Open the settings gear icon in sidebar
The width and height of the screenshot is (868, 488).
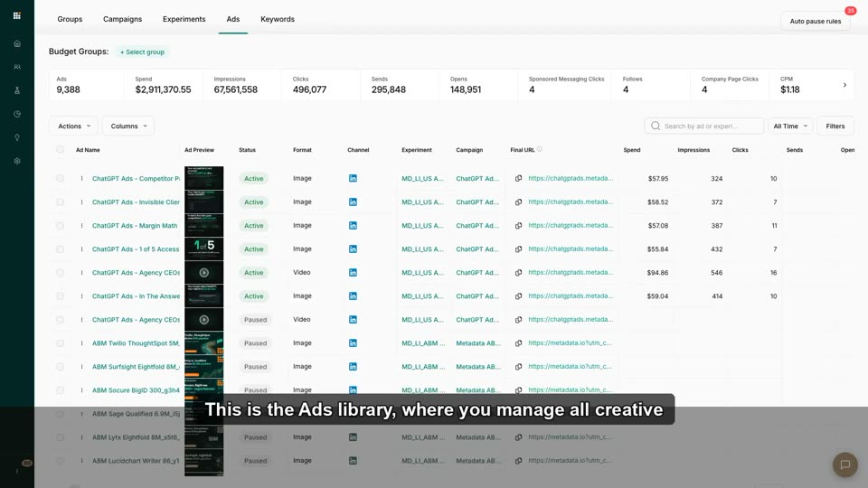coord(17,161)
